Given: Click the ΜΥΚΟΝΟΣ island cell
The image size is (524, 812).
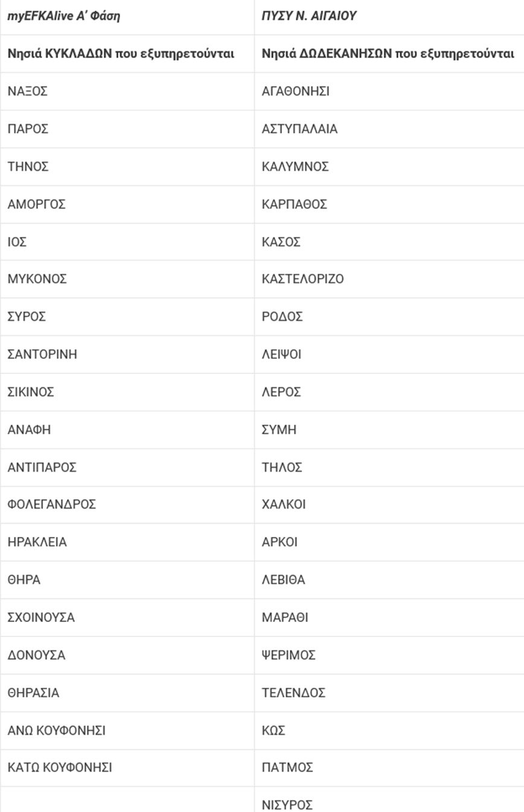Looking at the screenshot, I should point(37,279).
